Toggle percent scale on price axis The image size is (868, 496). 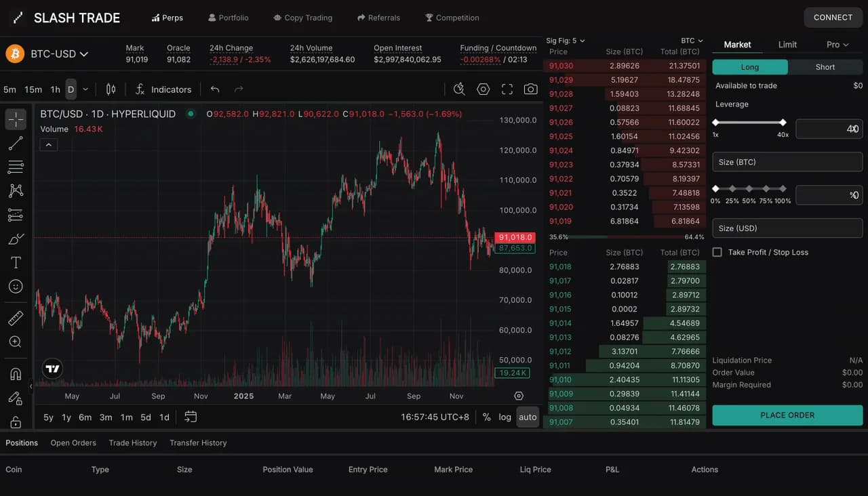tap(487, 417)
